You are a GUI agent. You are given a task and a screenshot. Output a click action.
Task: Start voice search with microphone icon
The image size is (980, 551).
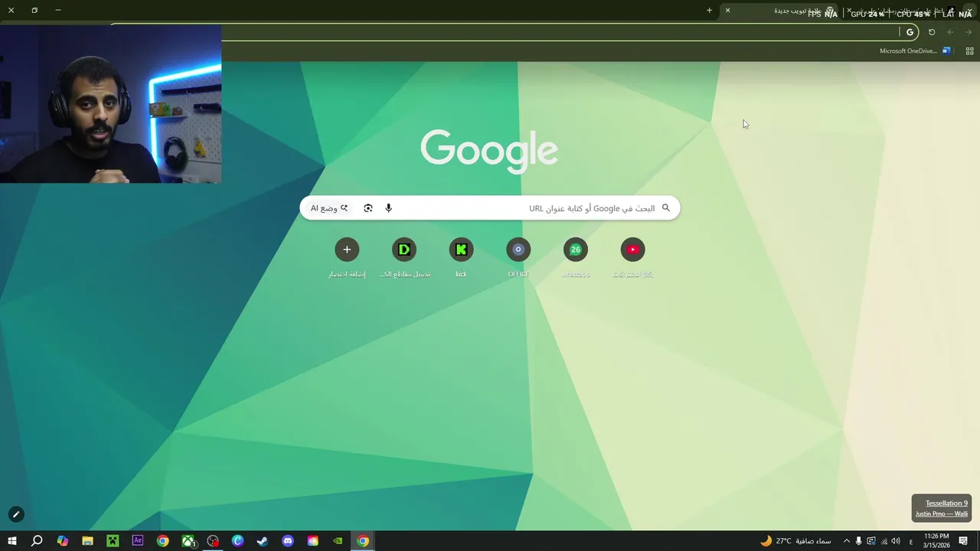388,208
